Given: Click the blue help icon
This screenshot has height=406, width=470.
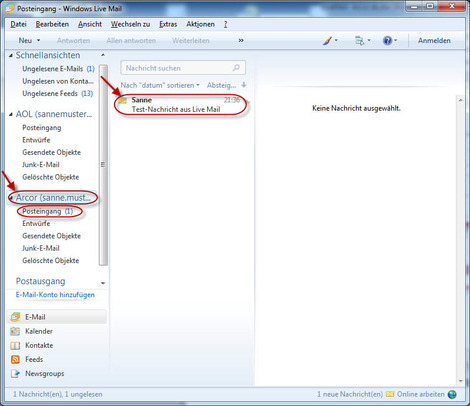Looking at the screenshot, I should click(x=387, y=41).
